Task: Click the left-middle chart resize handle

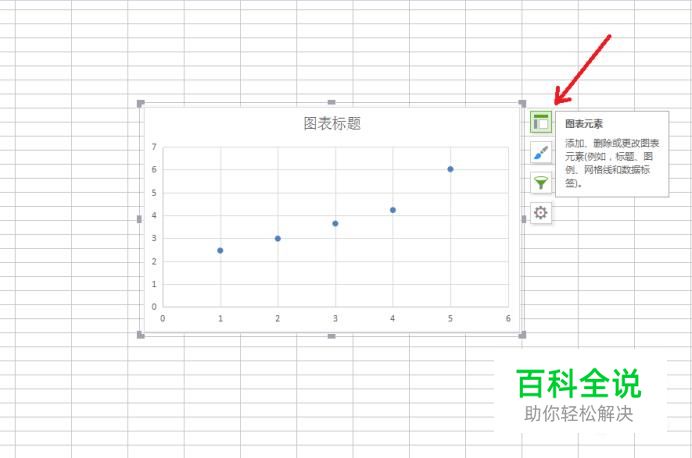Action: coord(139,219)
